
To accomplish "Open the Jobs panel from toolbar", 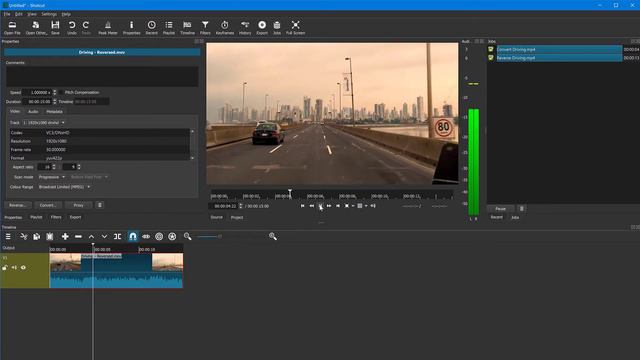I will 277,28.
